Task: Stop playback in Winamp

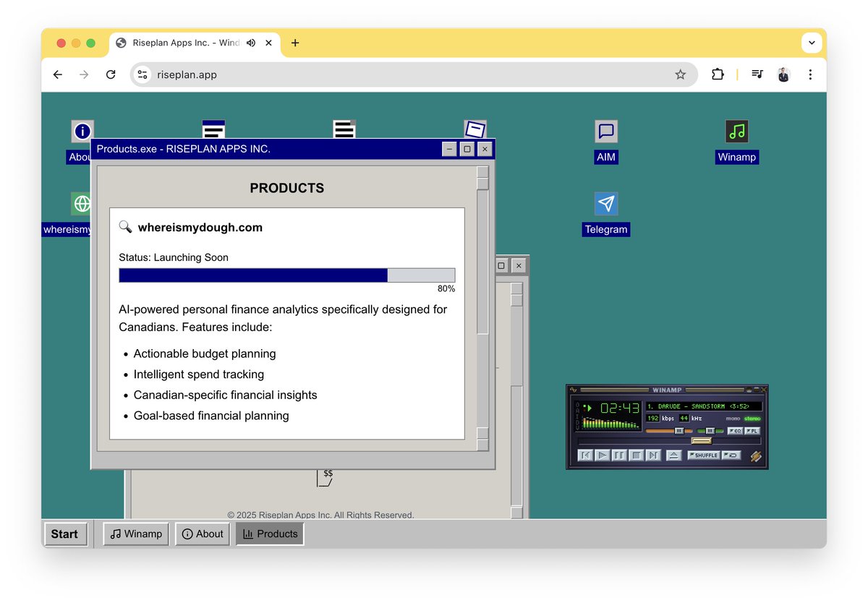Action: 637,455
